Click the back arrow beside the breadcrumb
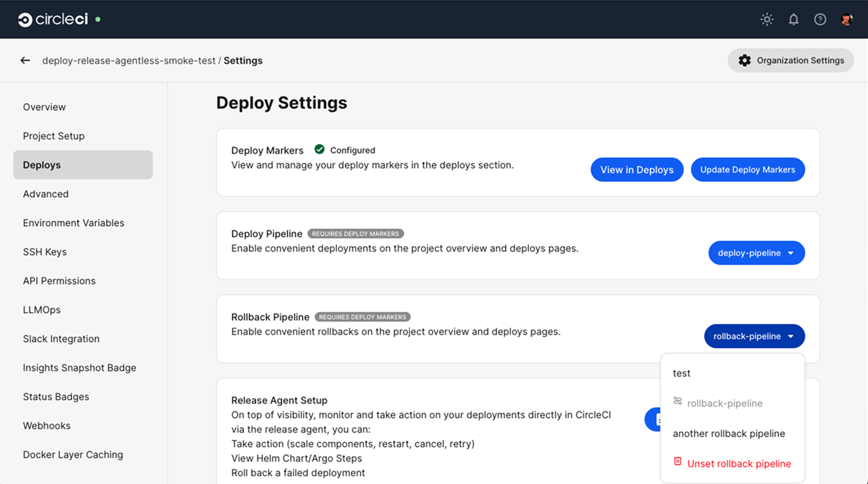The height and width of the screenshot is (484, 868). [x=24, y=60]
